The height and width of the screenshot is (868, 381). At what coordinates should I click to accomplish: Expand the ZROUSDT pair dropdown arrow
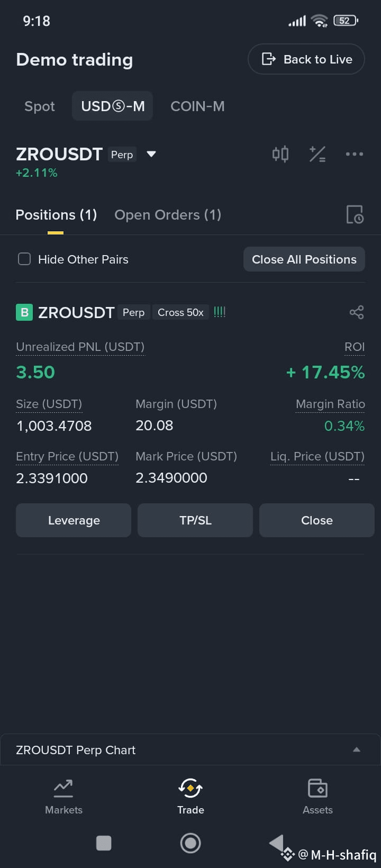point(151,154)
